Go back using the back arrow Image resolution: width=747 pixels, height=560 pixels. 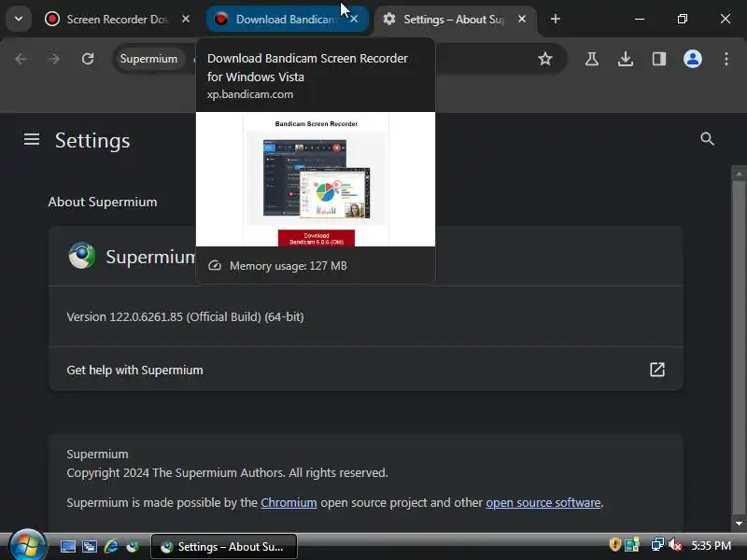[x=21, y=59]
